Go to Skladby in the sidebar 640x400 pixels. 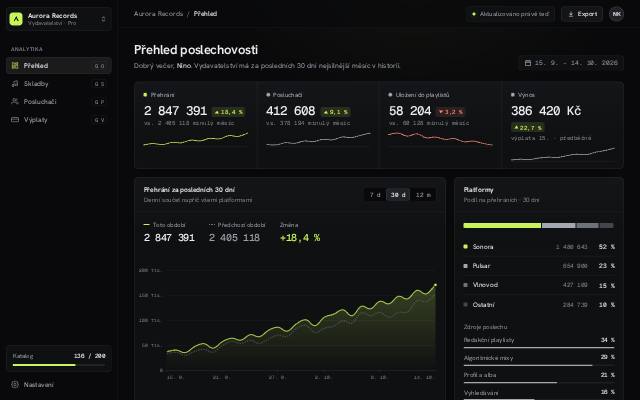coord(59,84)
